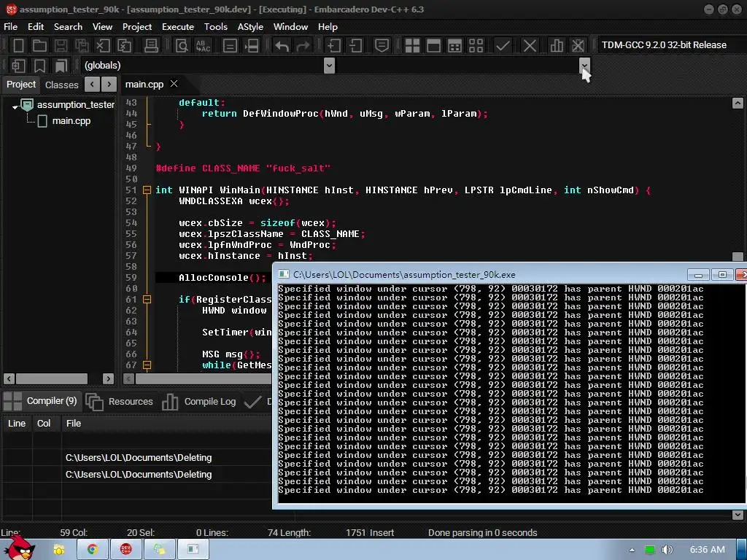Open the (globals) scope dropdown

tap(329, 66)
